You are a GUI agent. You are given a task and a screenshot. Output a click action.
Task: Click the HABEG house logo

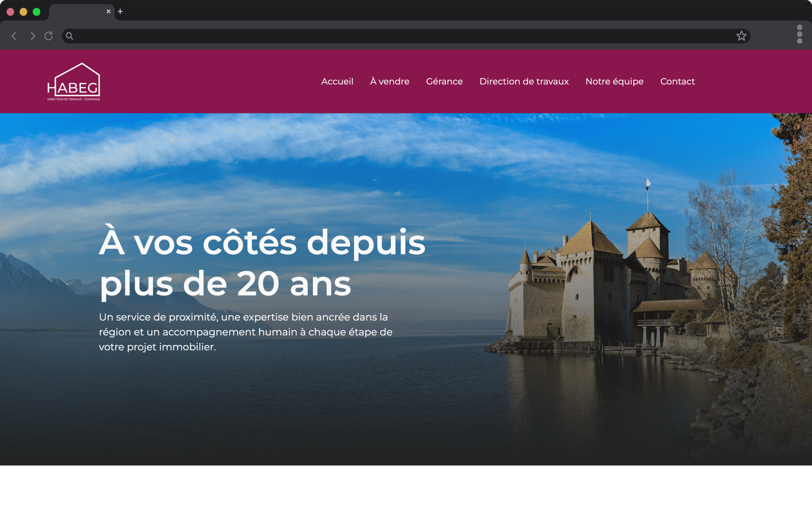coord(74,82)
